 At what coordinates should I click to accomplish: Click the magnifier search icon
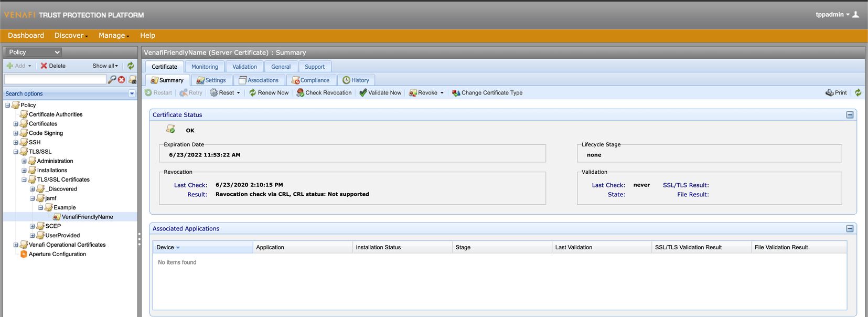tap(112, 79)
